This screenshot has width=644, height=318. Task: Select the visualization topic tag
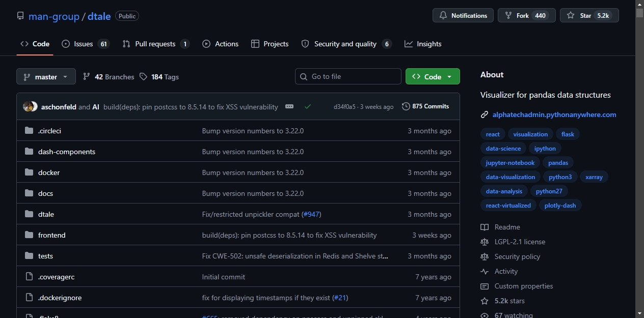tap(530, 134)
